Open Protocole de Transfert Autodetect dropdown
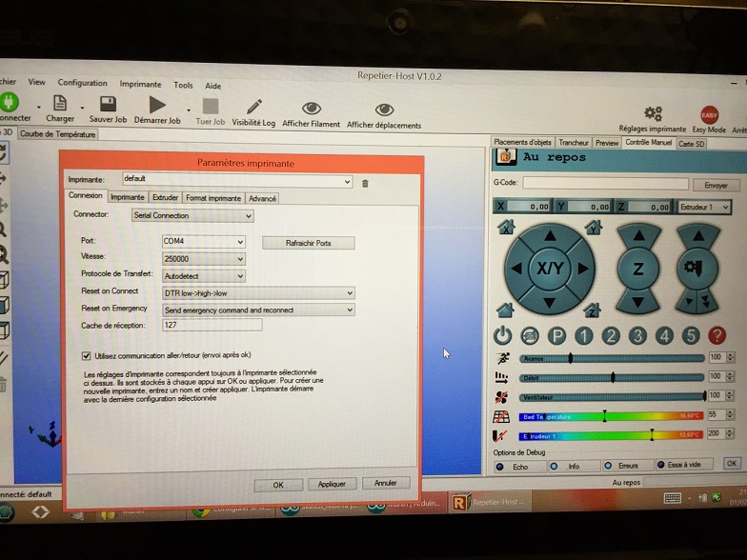 coord(204,276)
